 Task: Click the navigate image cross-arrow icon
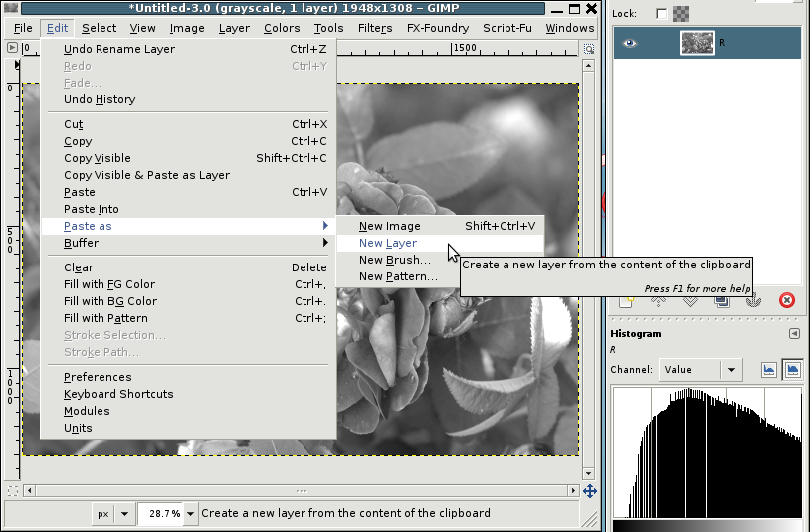(x=589, y=490)
